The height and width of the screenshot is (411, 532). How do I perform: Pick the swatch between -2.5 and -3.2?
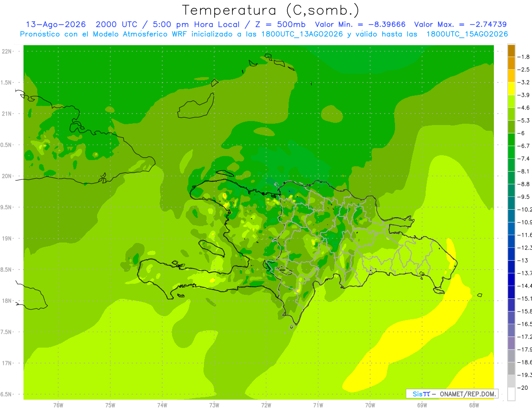pyautogui.click(x=511, y=76)
